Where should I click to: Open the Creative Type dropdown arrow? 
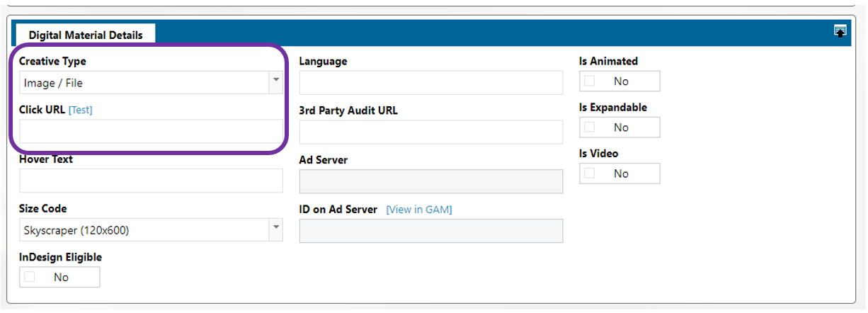[275, 82]
